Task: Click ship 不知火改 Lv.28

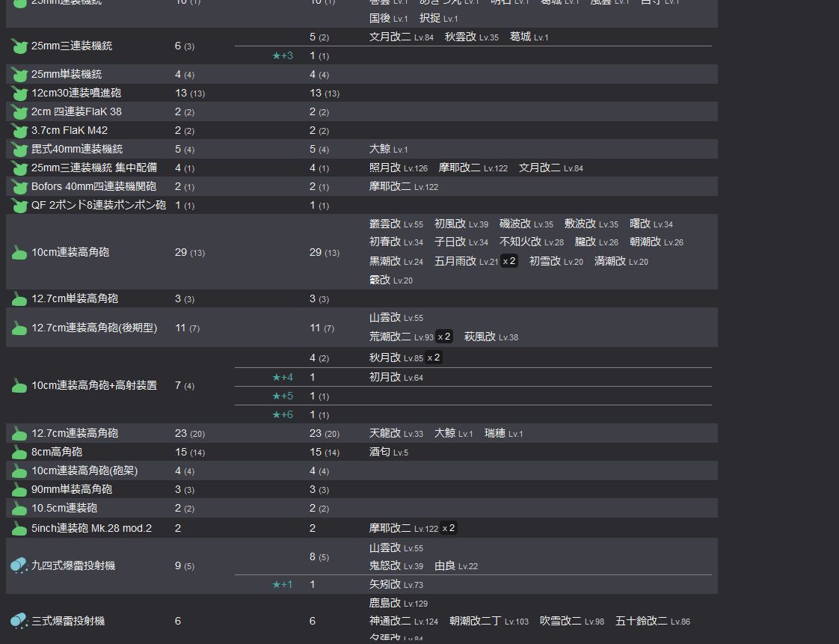Action: [532, 242]
